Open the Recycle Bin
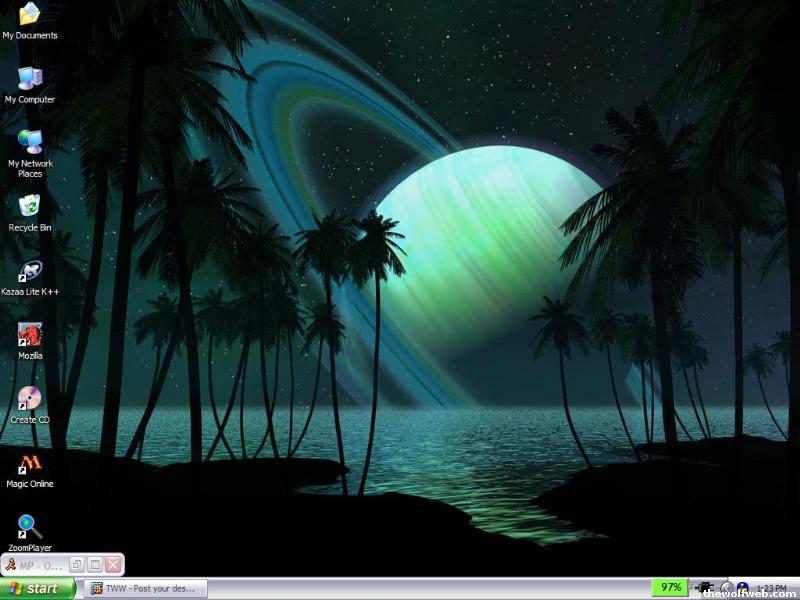The width and height of the screenshot is (800, 600). (30, 207)
